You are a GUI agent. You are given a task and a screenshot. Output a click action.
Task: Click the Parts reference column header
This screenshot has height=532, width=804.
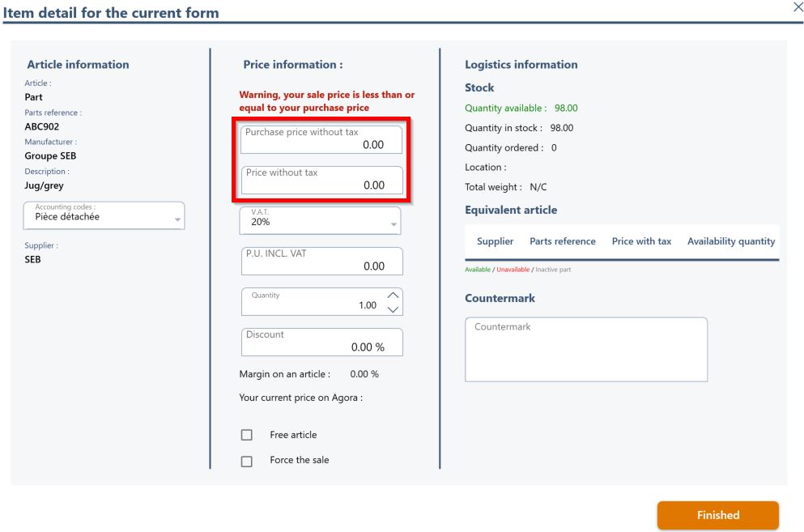[563, 241]
